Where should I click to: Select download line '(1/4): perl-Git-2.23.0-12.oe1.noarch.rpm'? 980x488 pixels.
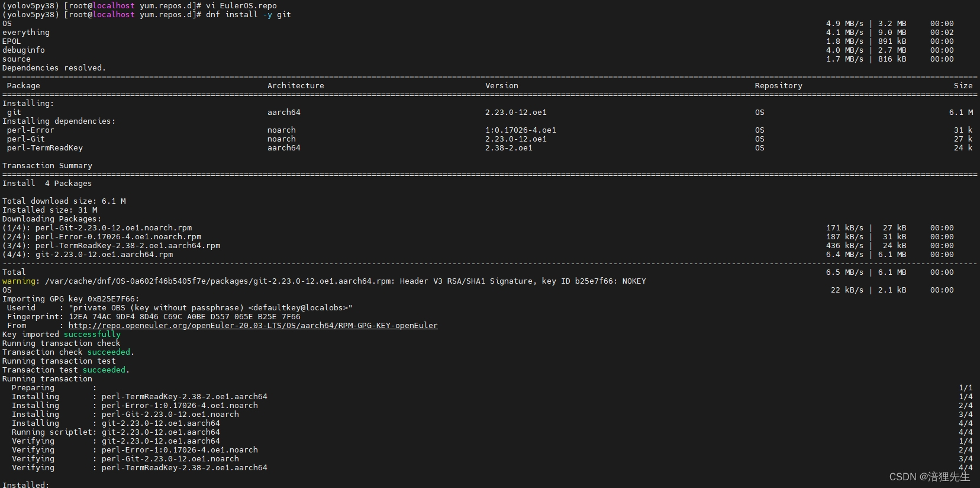point(97,228)
